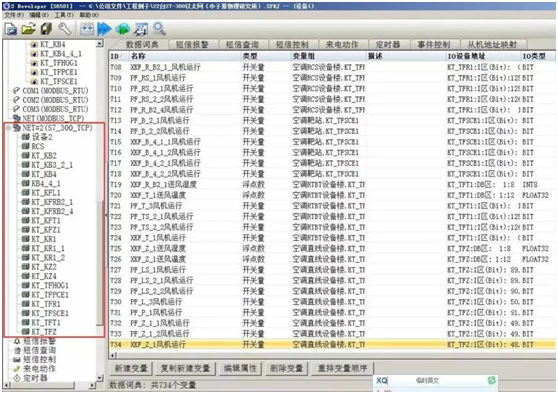Click the magnifying glass search icon
This screenshot has width=558, height=394.
(159, 28)
